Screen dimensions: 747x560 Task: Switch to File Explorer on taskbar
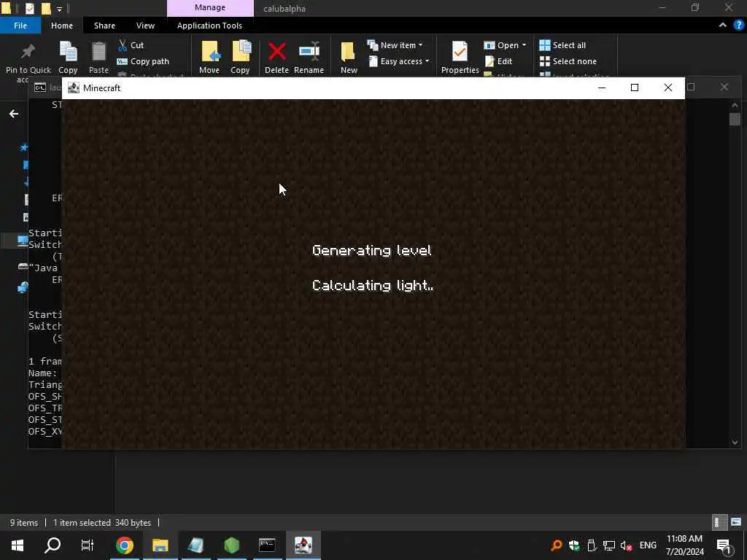coord(160,545)
